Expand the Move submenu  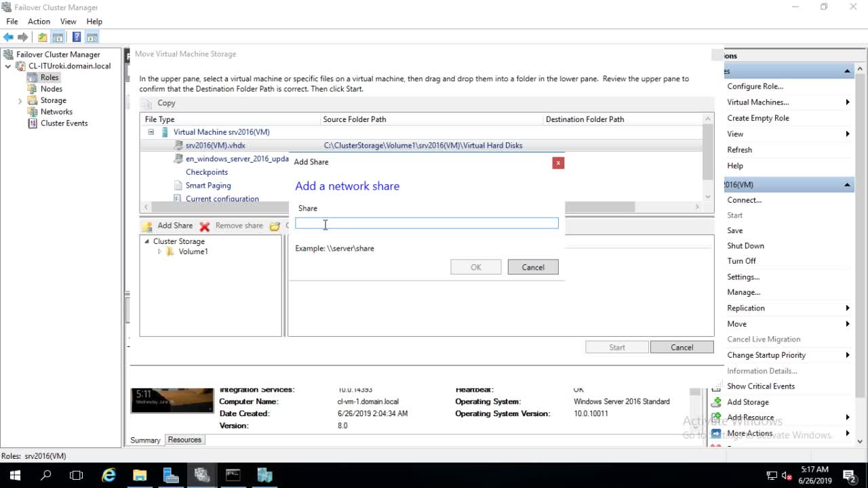(x=848, y=324)
